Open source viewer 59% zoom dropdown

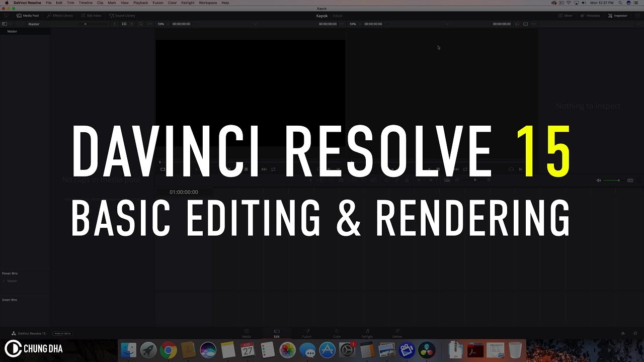click(x=163, y=24)
